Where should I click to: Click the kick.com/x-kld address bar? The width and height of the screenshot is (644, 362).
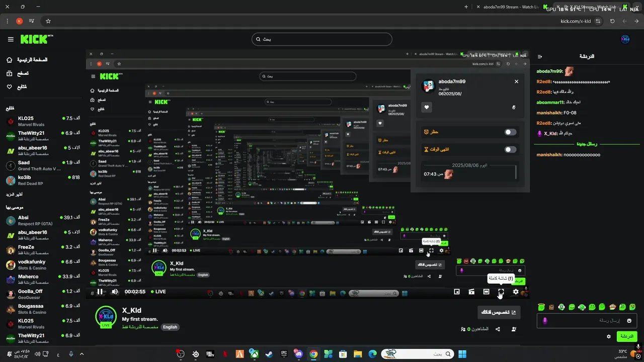[576, 21]
